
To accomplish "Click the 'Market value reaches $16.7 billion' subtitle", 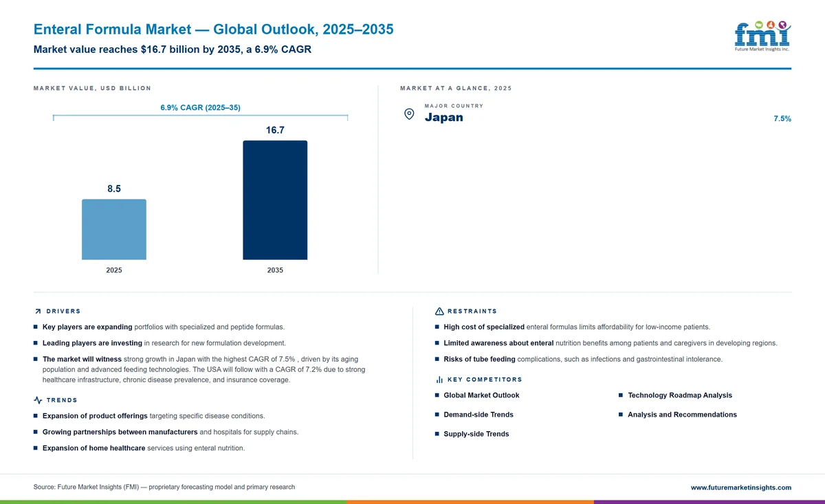I will tap(173, 50).
